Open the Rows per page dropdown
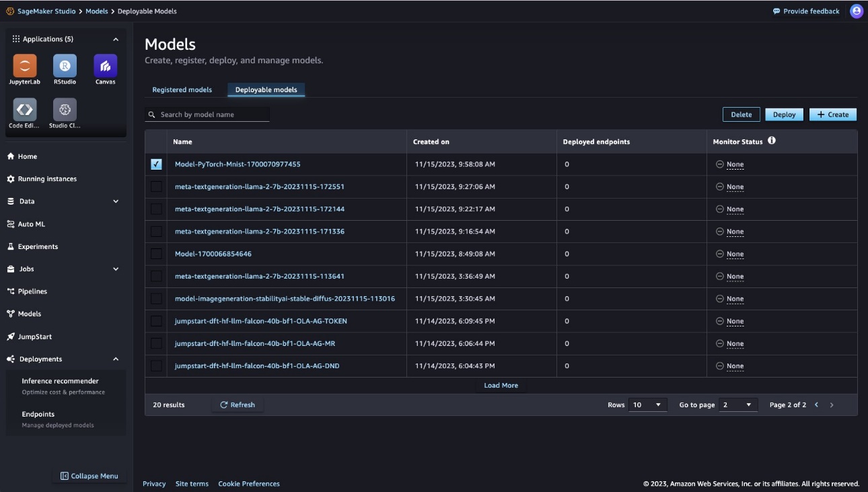Viewport: 868px width, 492px height. pos(647,405)
